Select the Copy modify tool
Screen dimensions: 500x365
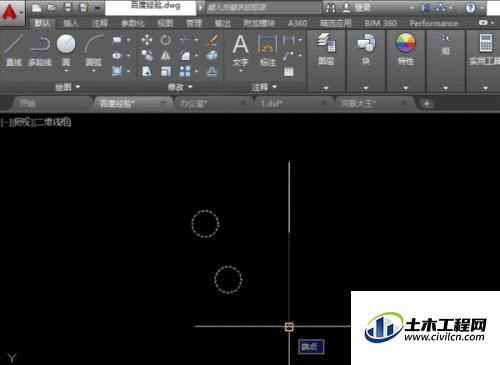(147, 55)
